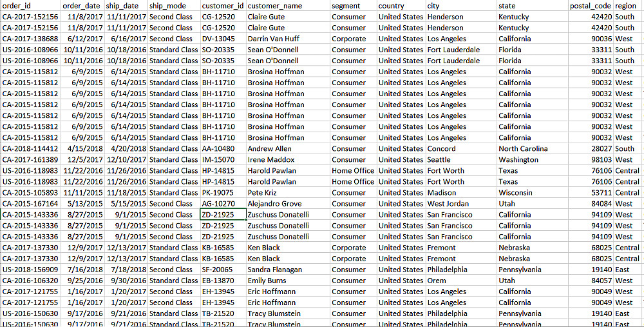The image size is (644, 327).
Task: Select order ID CA-2017-138688
Action: (31, 39)
